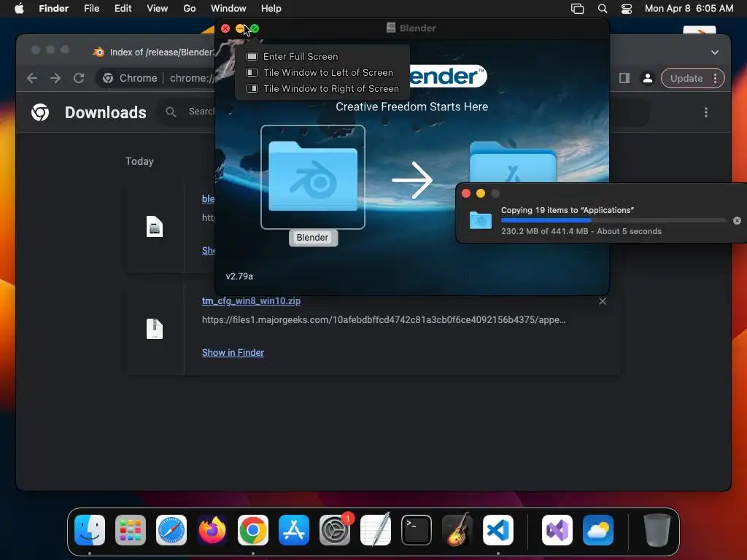Go back in Chrome window
Image resolution: width=747 pixels, height=560 pixels.
pyautogui.click(x=32, y=78)
